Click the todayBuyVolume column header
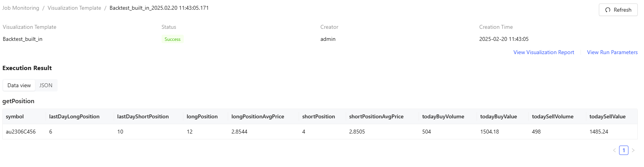This screenshot has width=644, height=167. point(443,116)
